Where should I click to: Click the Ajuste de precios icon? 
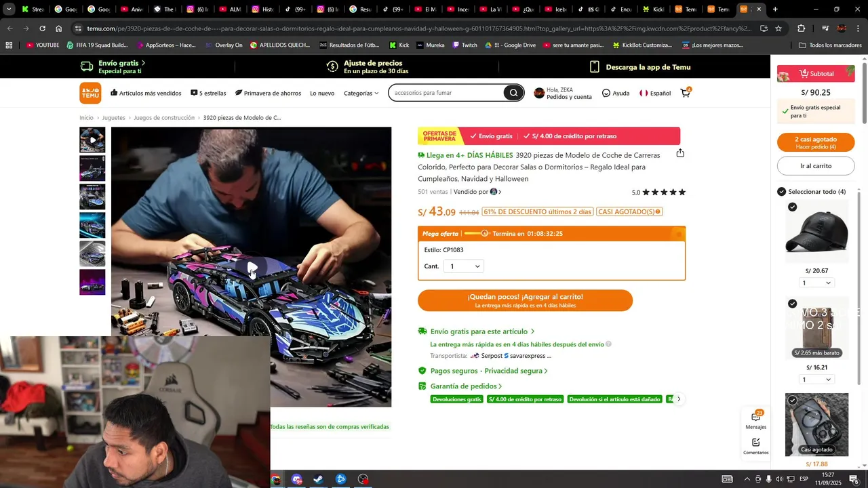(332, 66)
